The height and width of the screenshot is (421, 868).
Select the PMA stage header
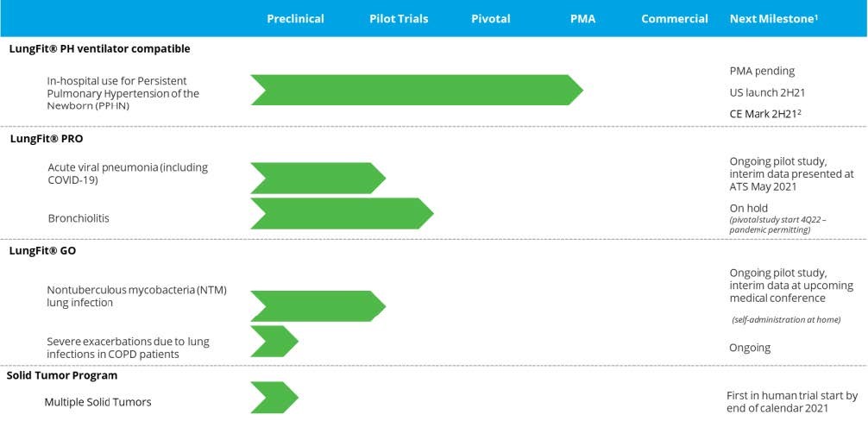(583, 19)
